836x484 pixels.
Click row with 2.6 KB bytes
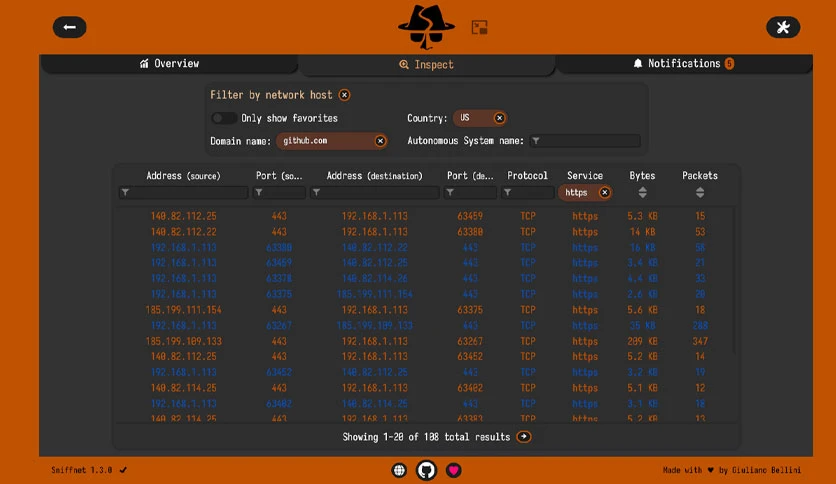[x=427, y=294]
